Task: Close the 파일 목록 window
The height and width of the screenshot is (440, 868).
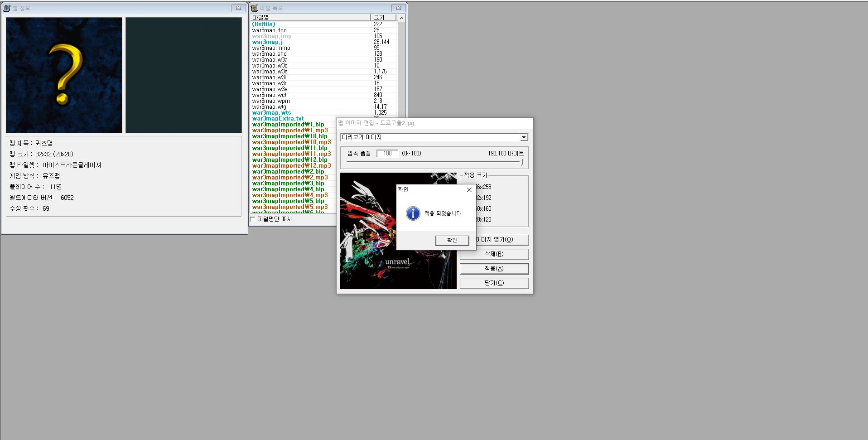Action: pos(398,8)
